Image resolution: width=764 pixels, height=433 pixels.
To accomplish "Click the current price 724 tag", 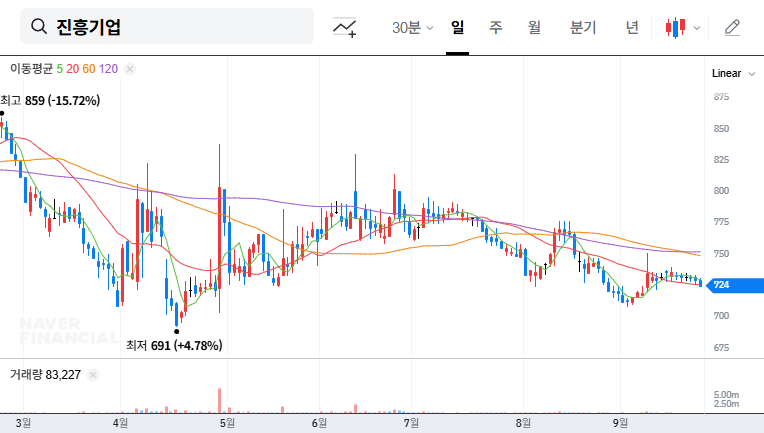I will [x=734, y=285].
